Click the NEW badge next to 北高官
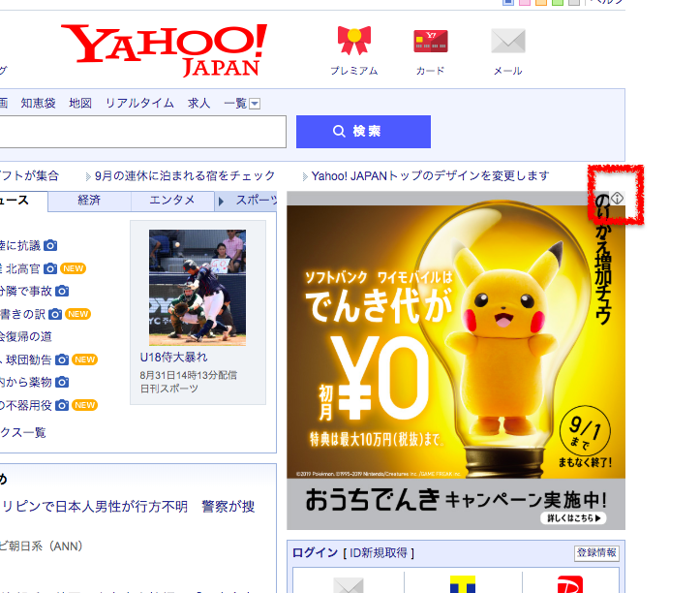This screenshot has height=593, width=700. pos(74,268)
